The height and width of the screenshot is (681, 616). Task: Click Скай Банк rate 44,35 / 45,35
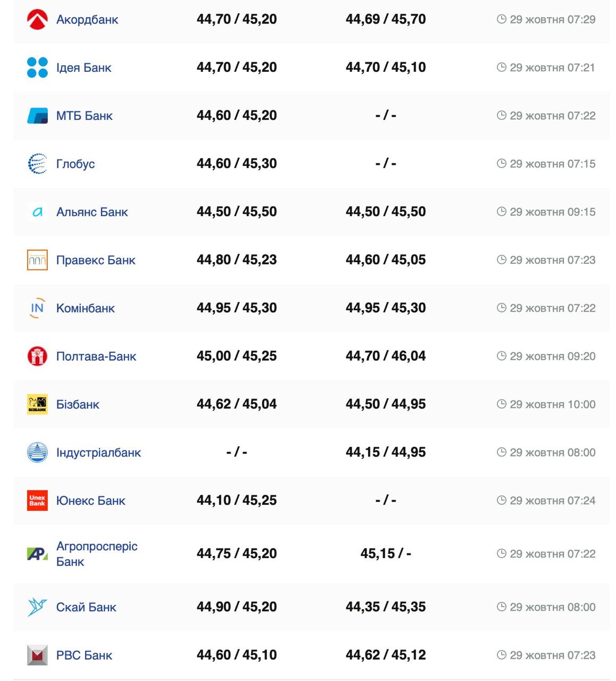click(386, 607)
